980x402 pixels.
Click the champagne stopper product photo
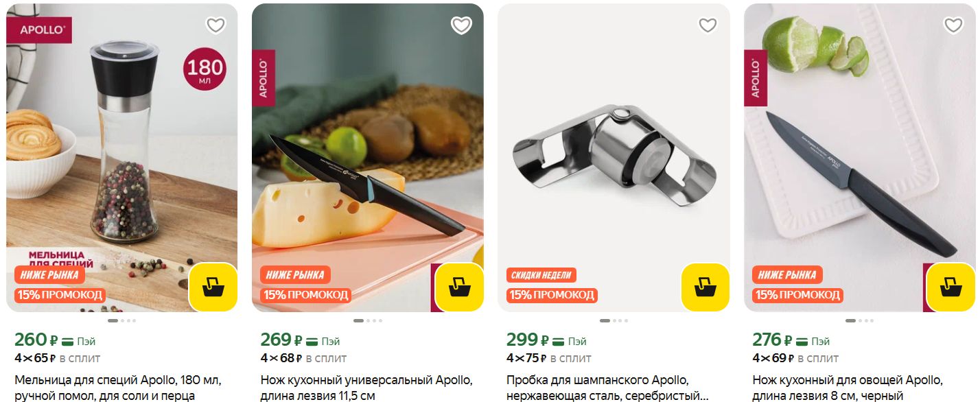(614, 158)
